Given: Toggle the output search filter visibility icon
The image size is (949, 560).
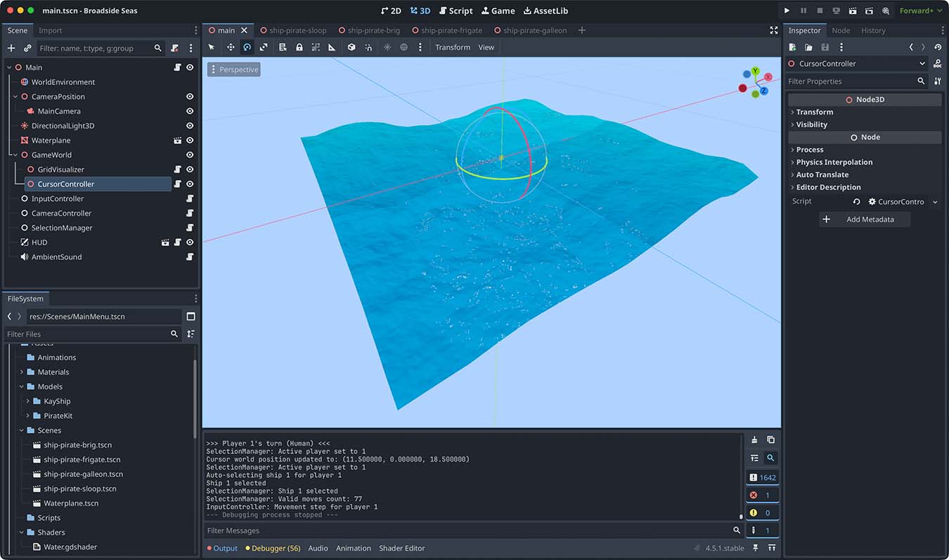Looking at the screenshot, I should (x=771, y=458).
